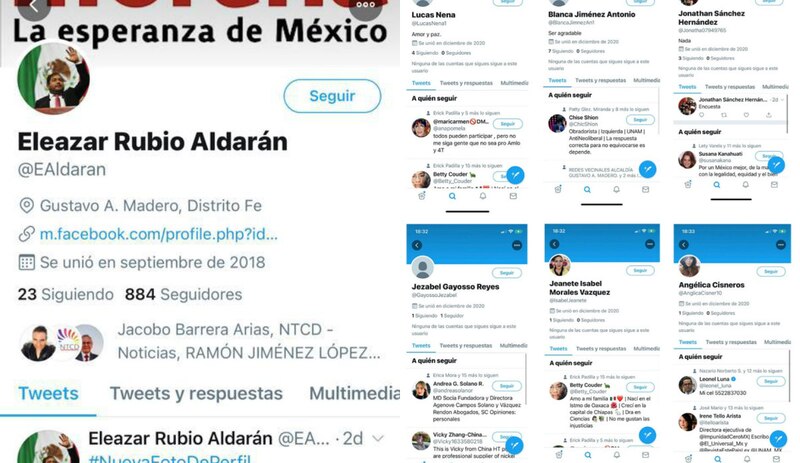The height and width of the screenshot is (463, 800).
Task: Open the messages envelope under Lucas Nena profile
Action: (513, 196)
